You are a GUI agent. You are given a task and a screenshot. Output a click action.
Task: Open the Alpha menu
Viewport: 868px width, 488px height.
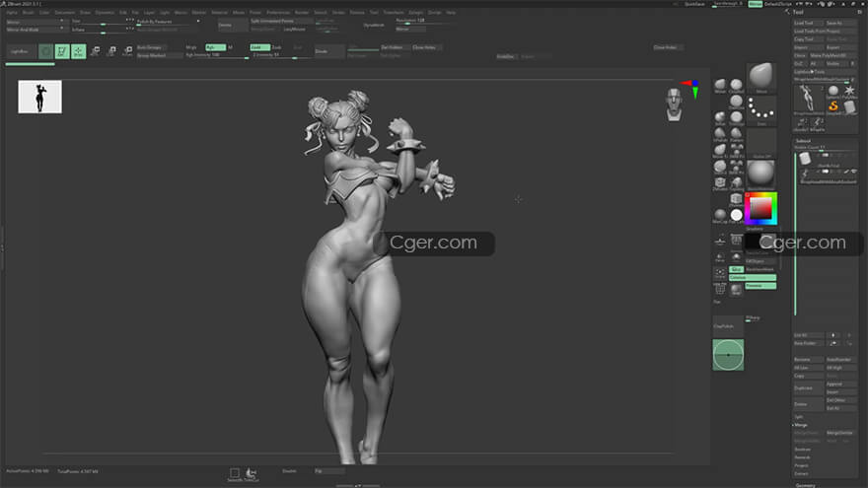click(12, 12)
